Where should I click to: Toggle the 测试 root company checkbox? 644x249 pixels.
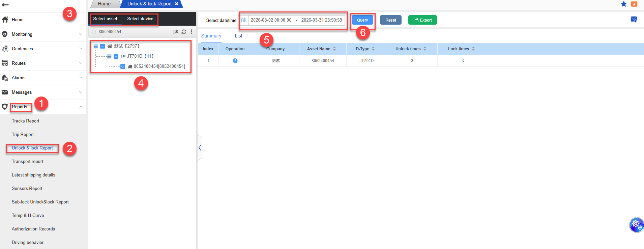point(103,46)
